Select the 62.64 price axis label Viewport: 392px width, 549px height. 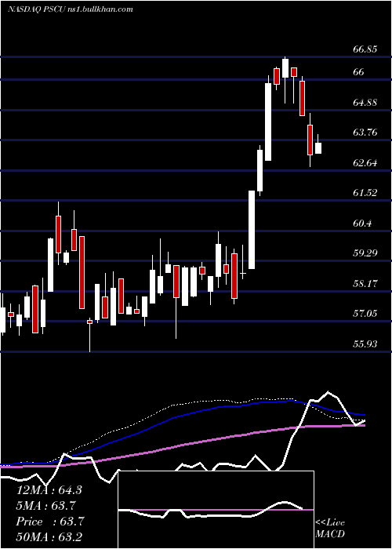(x=365, y=163)
